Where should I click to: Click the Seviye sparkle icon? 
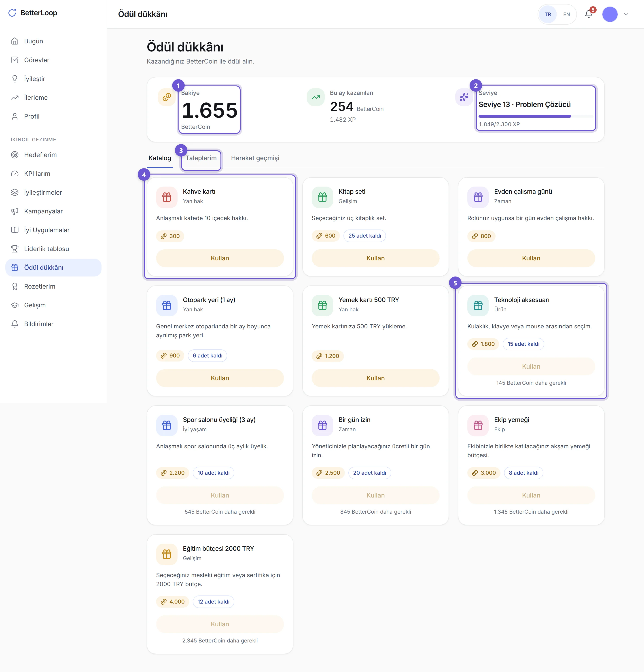click(x=464, y=97)
